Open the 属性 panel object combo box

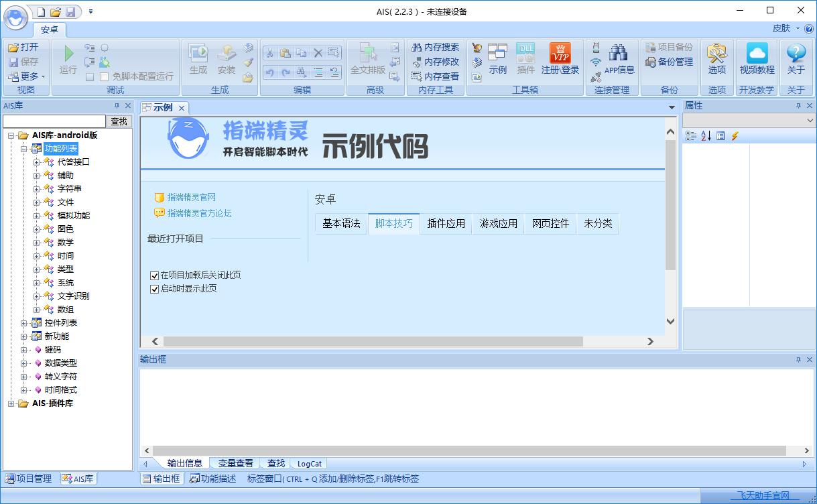pyautogui.click(x=748, y=120)
